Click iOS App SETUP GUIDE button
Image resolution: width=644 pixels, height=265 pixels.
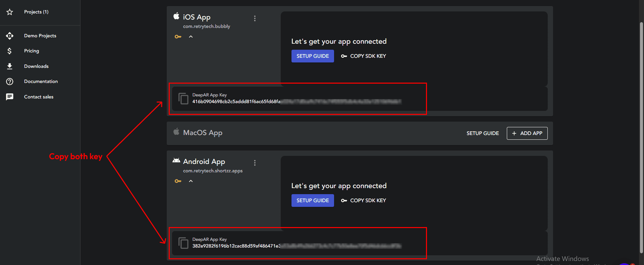[x=313, y=56]
